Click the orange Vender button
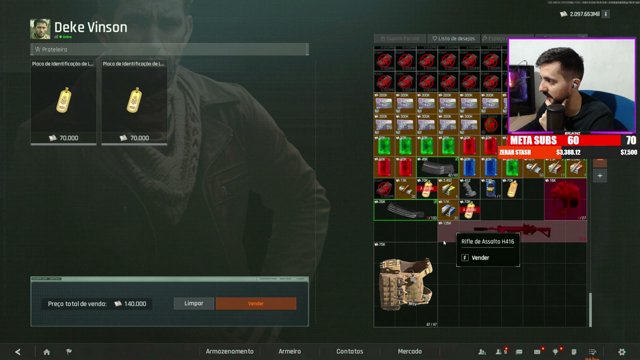This screenshot has height=360, width=640. click(x=256, y=303)
